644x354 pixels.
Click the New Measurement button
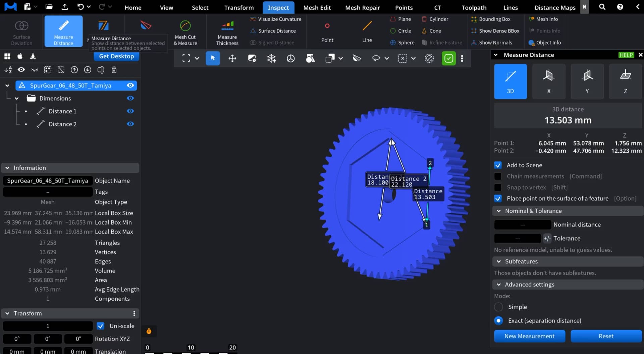529,336
